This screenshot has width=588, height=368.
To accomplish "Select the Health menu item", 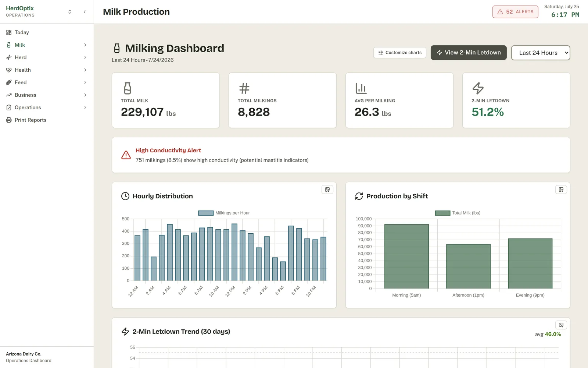I will click(47, 70).
